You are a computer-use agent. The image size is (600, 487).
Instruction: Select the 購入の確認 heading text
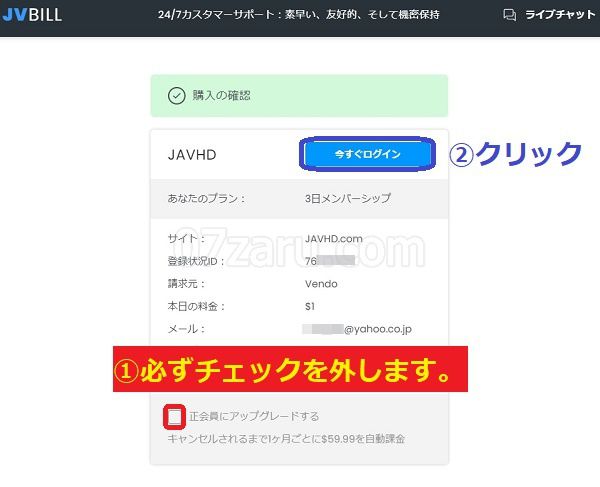[x=221, y=95]
